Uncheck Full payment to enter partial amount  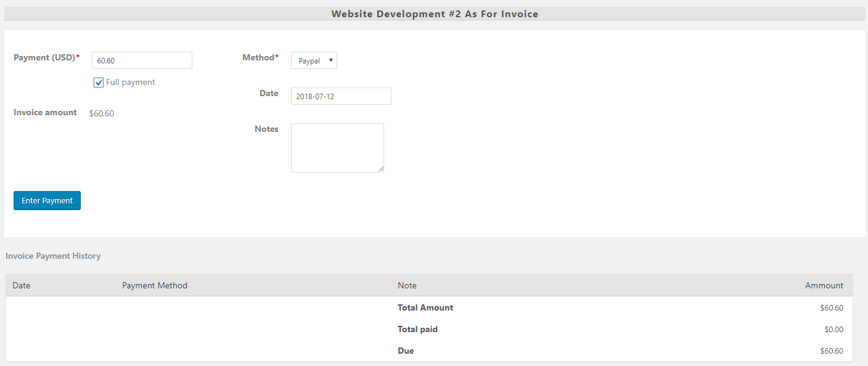[98, 82]
